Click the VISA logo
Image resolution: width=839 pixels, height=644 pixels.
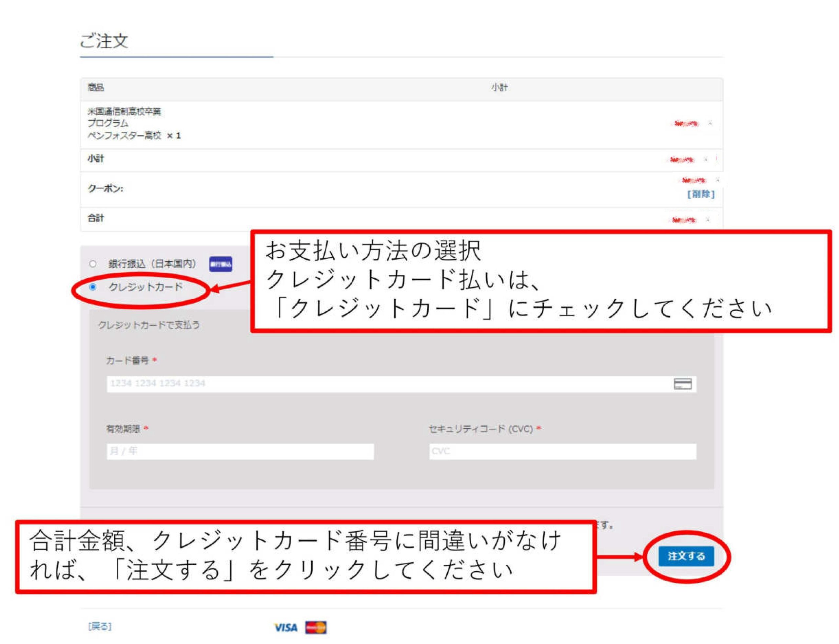286,628
